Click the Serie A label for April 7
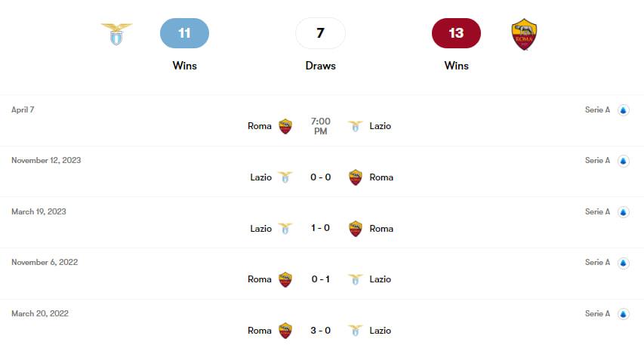 click(597, 110)
